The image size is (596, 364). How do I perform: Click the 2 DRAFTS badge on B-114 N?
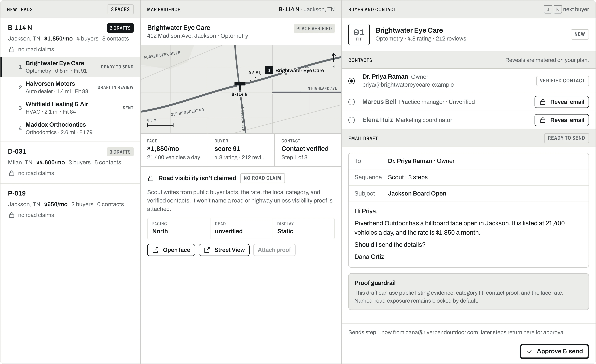[120, 28]
